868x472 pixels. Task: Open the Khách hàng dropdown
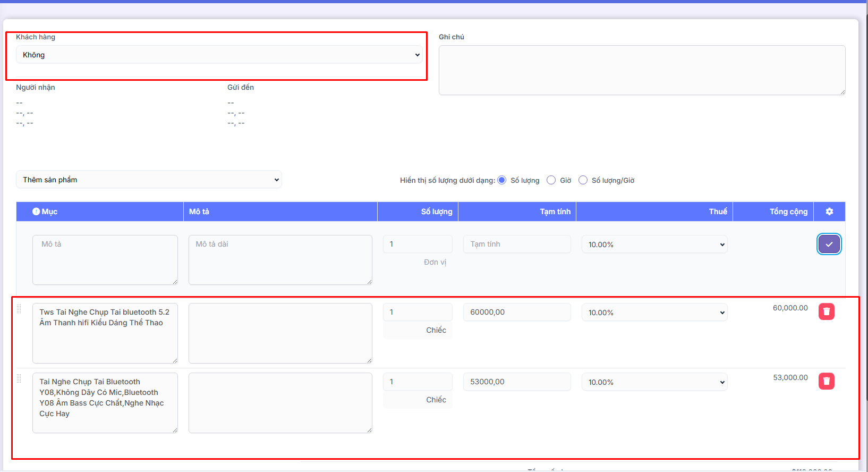coord(219,55)
